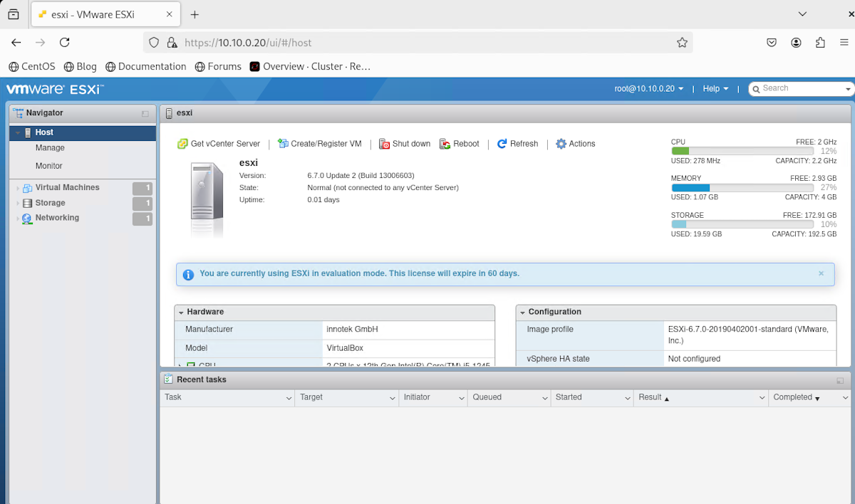Bookmark this page with star icon
This screenshot has height=504, width=855.
(682, 43)
